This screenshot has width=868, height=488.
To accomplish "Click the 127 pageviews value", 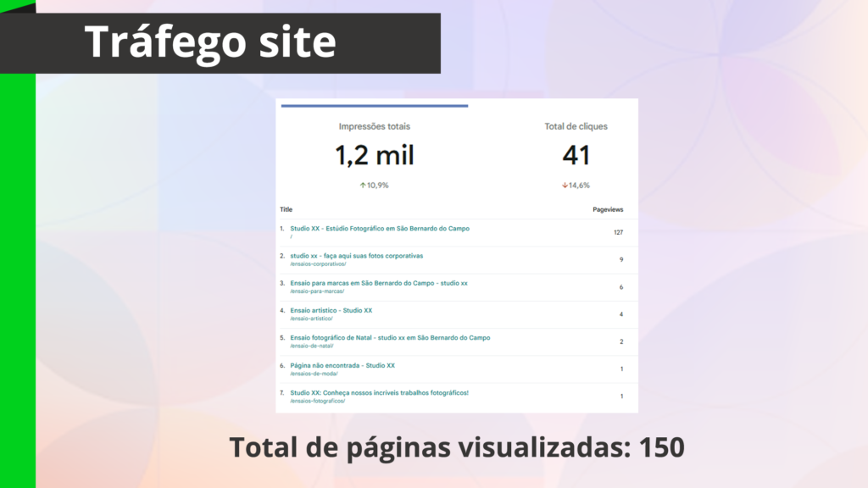I will pos(618,232).
